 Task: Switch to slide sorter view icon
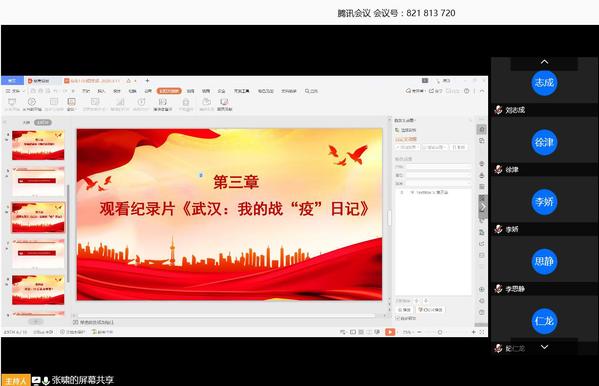(x=361, y=332)
